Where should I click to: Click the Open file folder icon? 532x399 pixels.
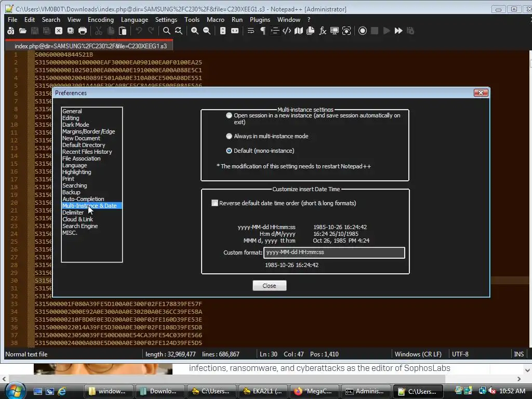coord(23,31)
